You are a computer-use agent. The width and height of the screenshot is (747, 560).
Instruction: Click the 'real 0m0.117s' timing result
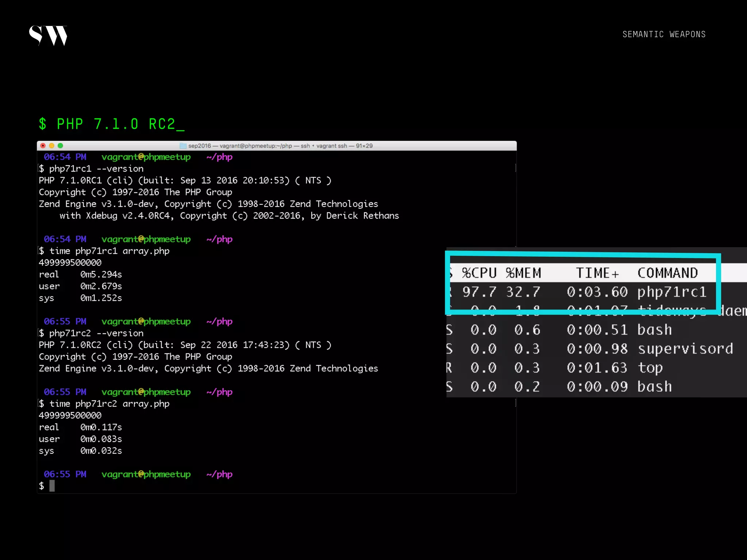[80, 427]
